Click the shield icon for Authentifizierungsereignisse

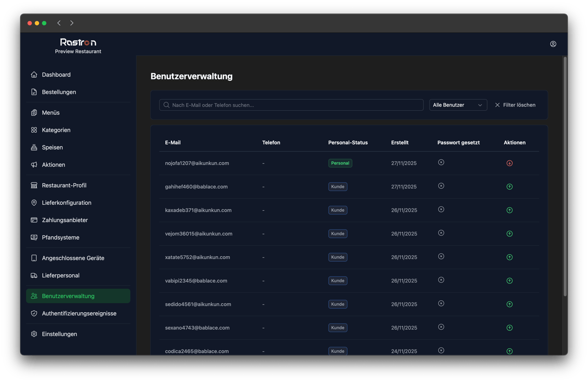(34, 314)
